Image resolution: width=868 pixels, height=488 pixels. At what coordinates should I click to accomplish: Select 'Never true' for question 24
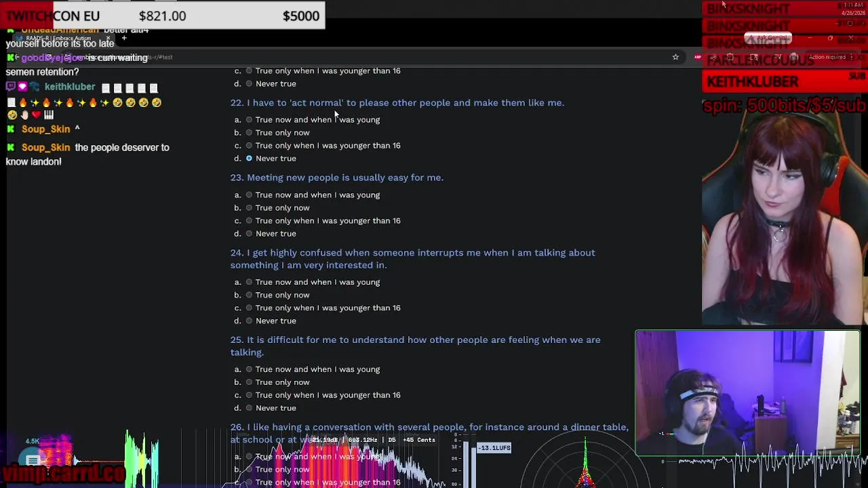pos(249,321)
